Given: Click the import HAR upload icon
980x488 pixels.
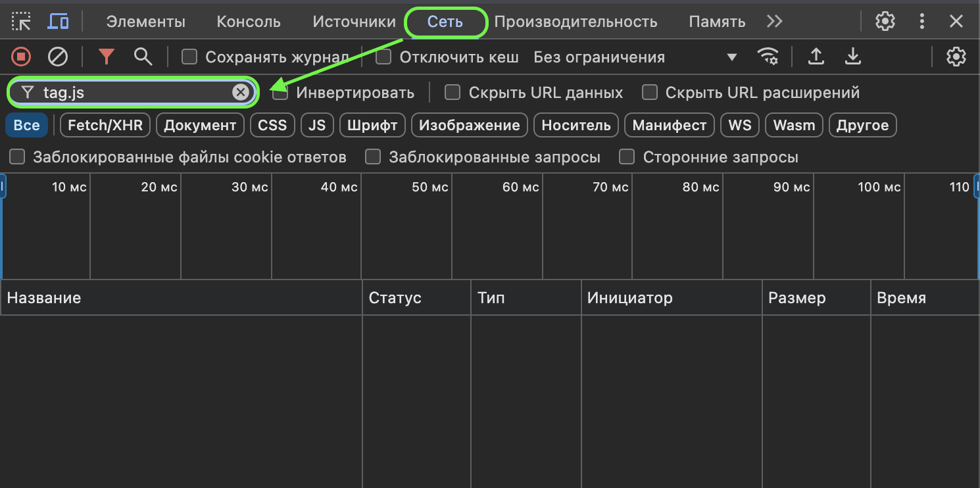Looking at the screenshot, I should (x=816, y=57).
